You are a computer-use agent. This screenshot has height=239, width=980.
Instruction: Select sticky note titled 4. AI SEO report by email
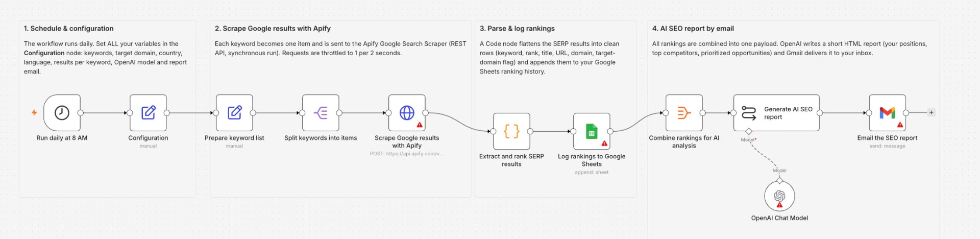[x=793, y=130]
